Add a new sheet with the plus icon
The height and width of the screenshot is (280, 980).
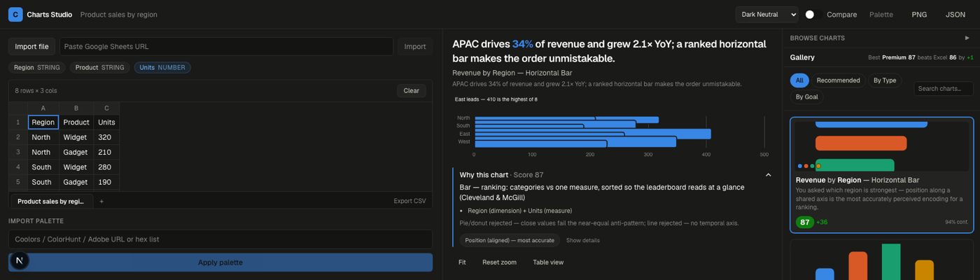[101, 201]
